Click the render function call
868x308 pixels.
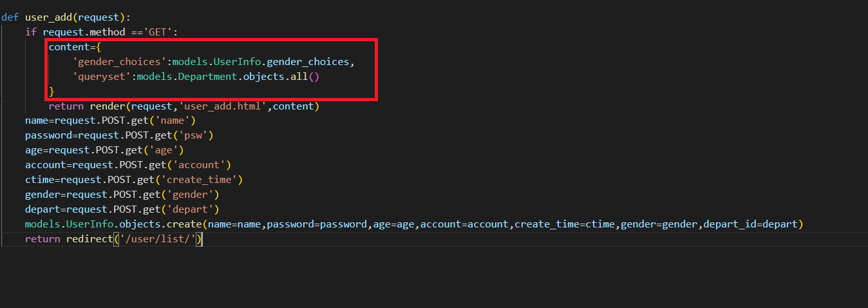pos(108,106)
